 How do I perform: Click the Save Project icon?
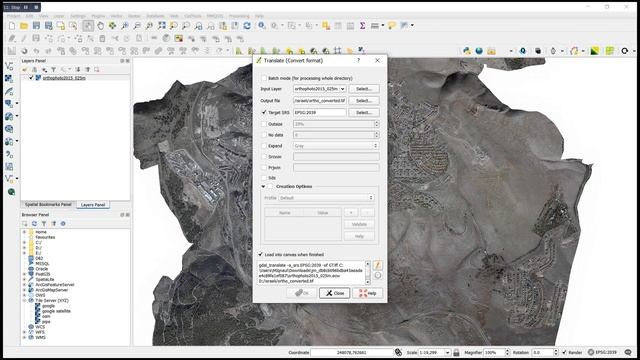click(x=36, y=26)
